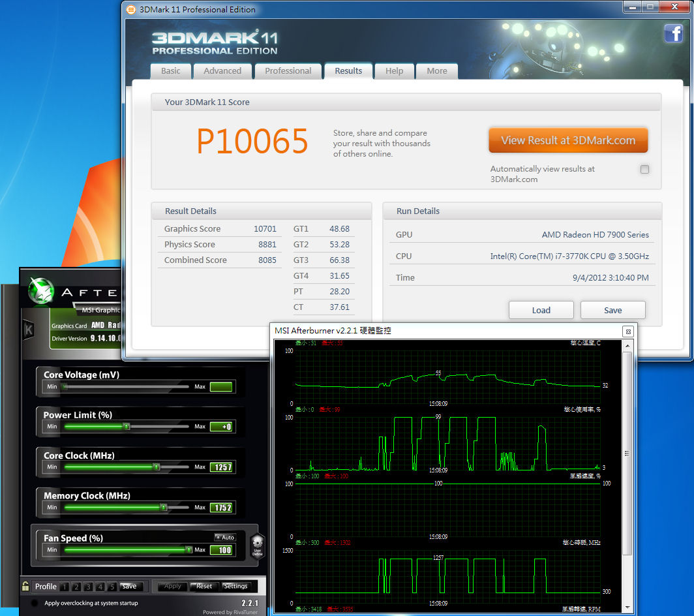
Task: Maximize the 3DMark 11 window
Action: pos(650,7)
